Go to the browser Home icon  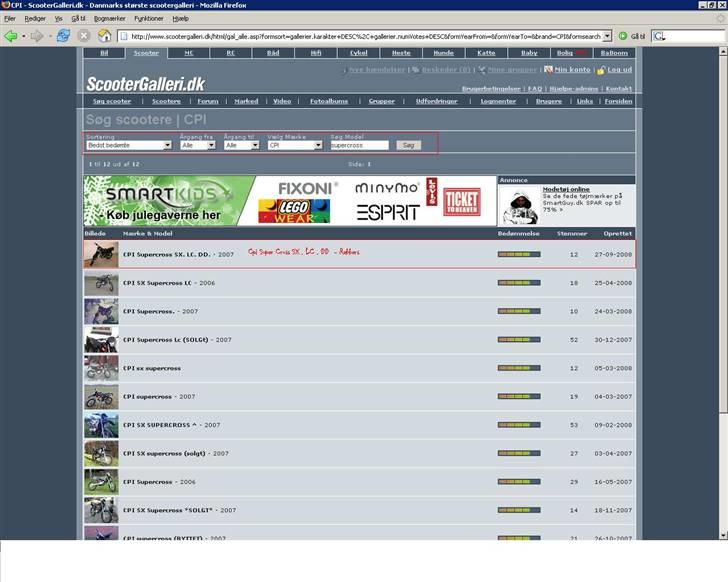105,36
